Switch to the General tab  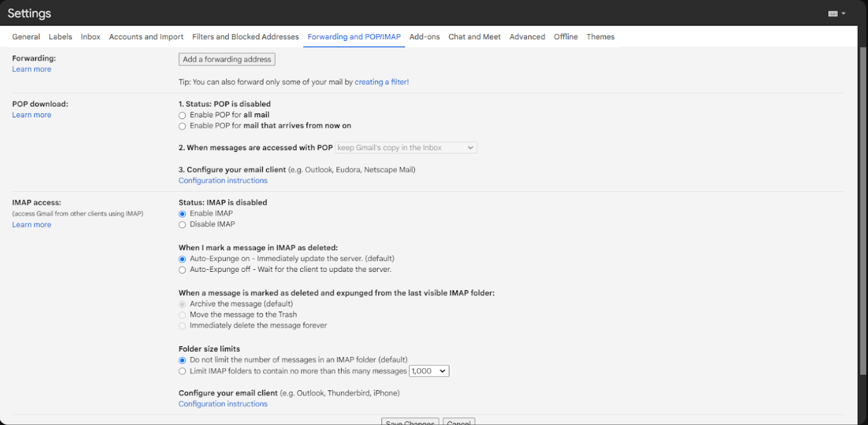(26, 37)
